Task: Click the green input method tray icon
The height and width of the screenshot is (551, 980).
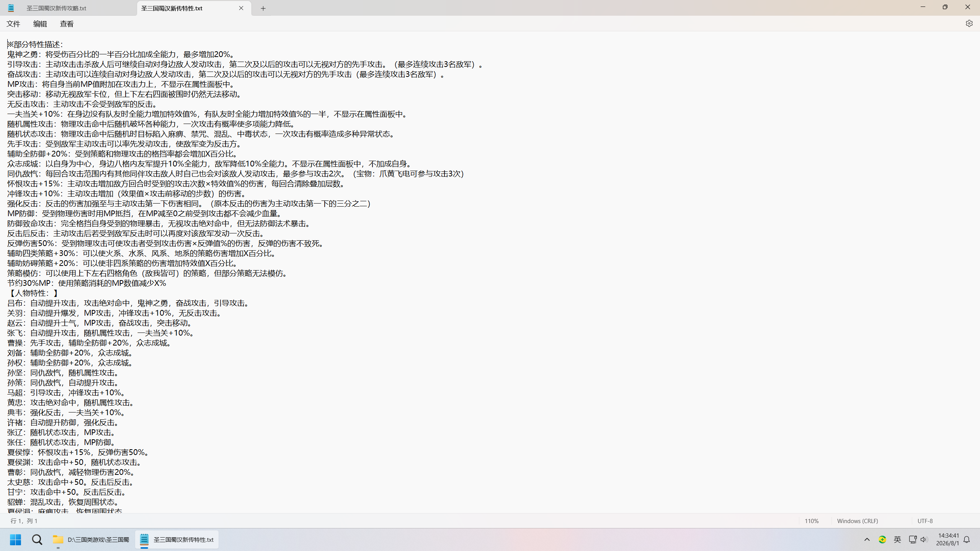Action: [x=882, y=540]
